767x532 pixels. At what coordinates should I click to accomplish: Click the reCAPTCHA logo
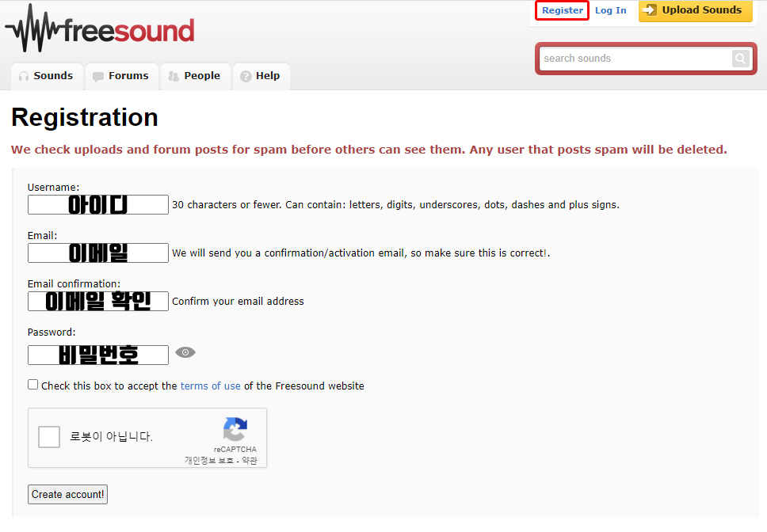pos(235,429)
